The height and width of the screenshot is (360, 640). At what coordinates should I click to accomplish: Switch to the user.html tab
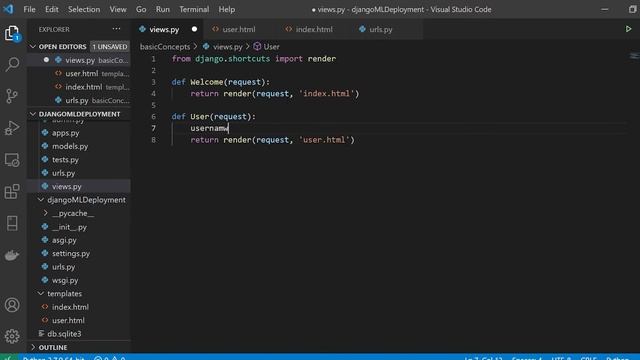point(239,29)
